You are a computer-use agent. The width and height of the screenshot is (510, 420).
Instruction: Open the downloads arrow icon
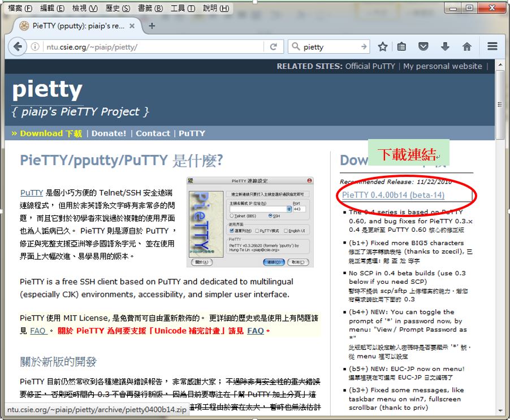pos(445,47)
